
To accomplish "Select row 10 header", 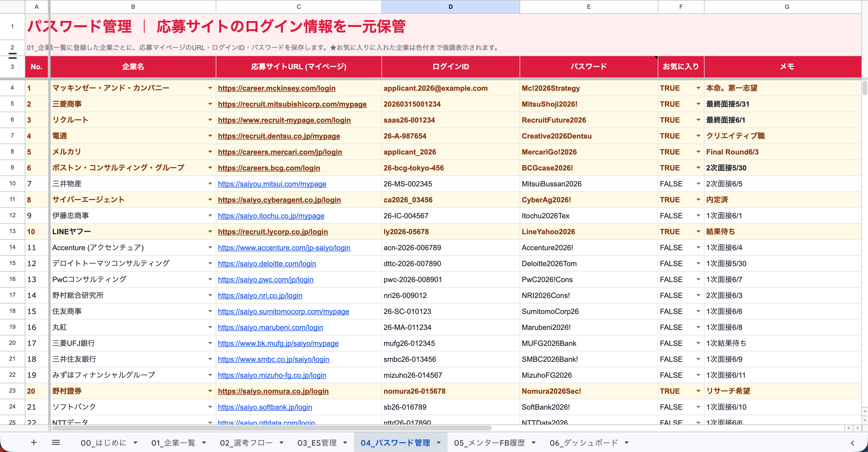I will [12, 184].
